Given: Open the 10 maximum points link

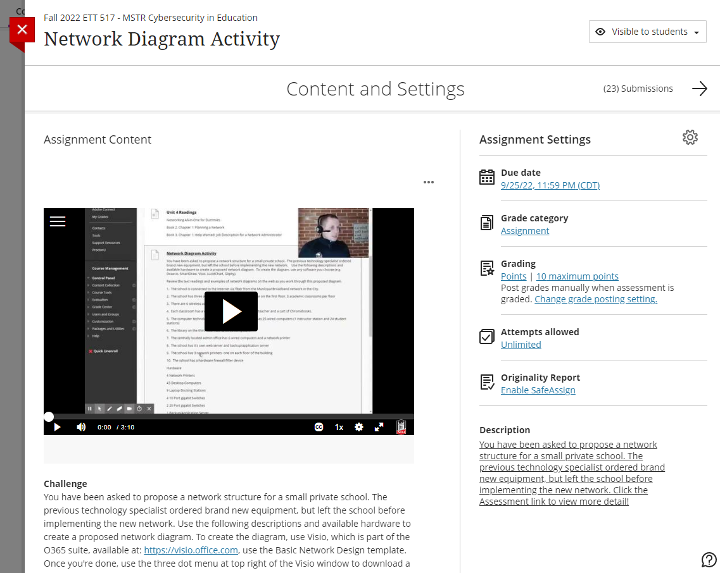Looking at the screenshot, I should point(577,276).
